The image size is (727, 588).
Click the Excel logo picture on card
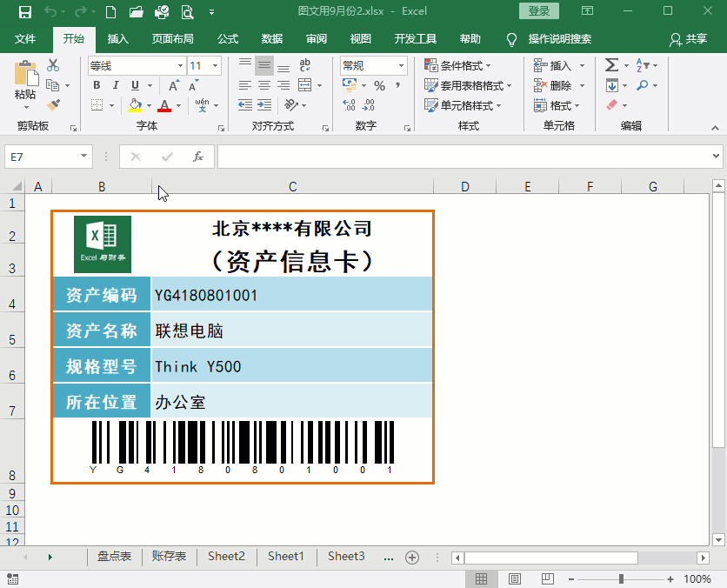(x=103, y=244)
